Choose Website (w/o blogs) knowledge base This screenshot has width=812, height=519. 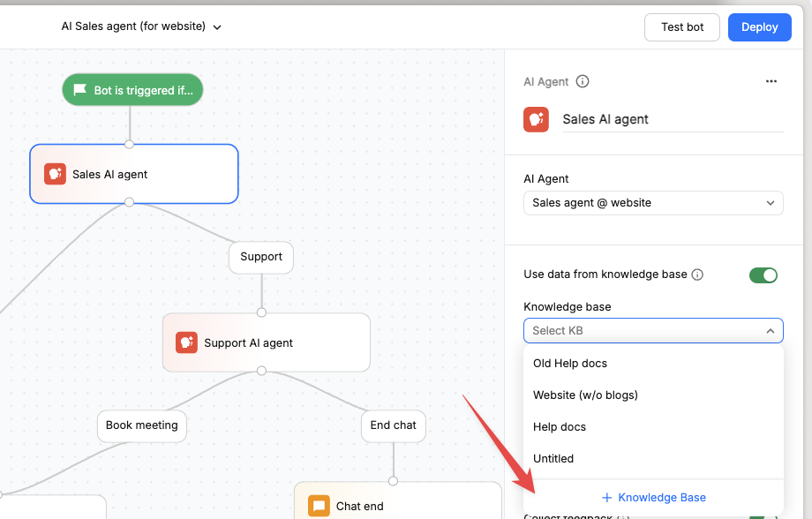pos(585,395)
